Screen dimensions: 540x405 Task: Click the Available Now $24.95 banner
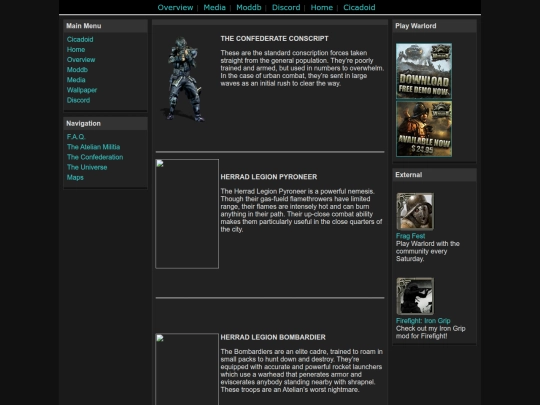tap(424, 129)
